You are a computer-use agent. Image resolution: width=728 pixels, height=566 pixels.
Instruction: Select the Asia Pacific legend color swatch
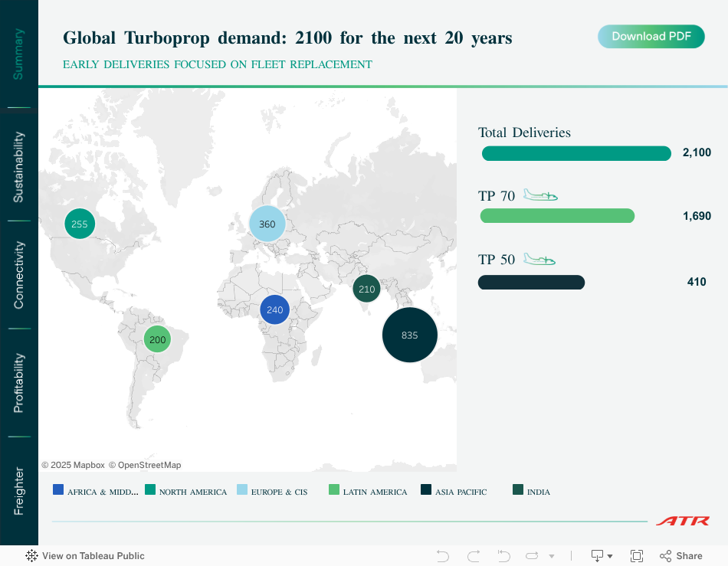[x=426, y=490]
